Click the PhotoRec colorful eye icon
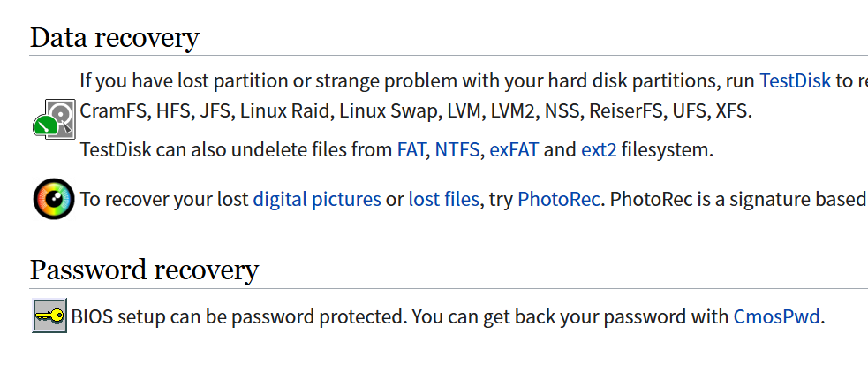868x365 pixels. (54, 199)
